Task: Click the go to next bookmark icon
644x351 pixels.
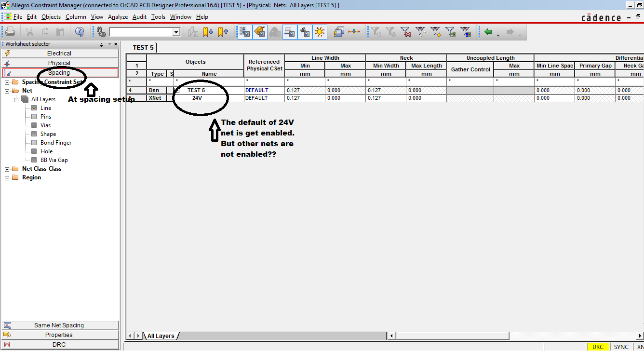Action: click(208, 32)
